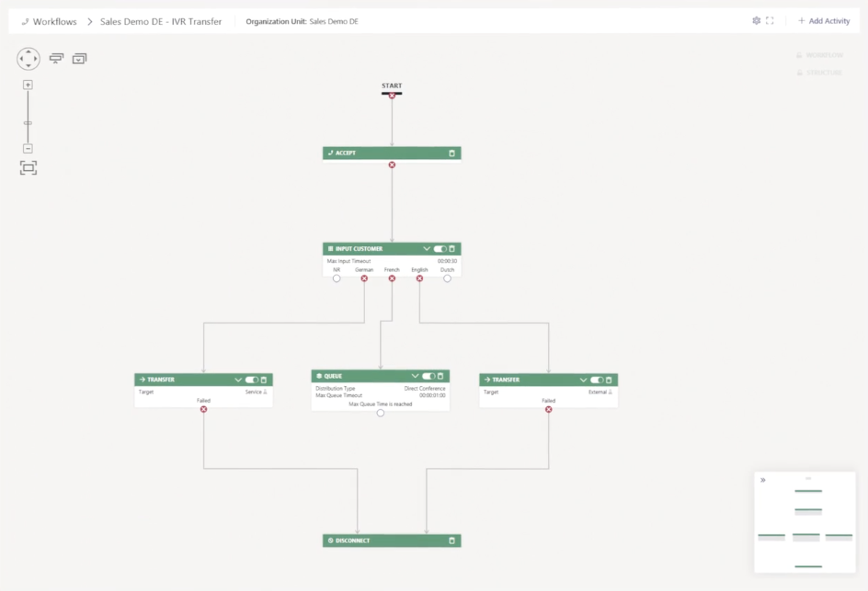This screenshot has height=591, width=868.
Task: Click the collapse all activities icon
Action: coord(57,59)
